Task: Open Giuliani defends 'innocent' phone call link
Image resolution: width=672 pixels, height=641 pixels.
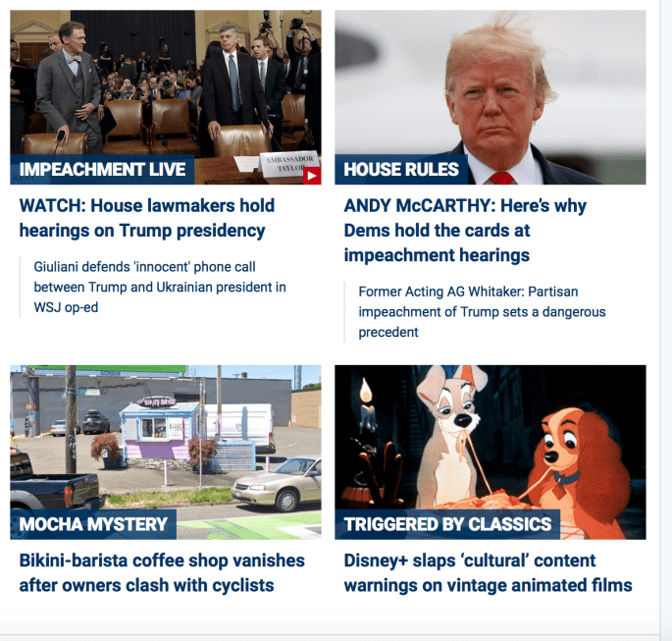Action: (160, 288)
